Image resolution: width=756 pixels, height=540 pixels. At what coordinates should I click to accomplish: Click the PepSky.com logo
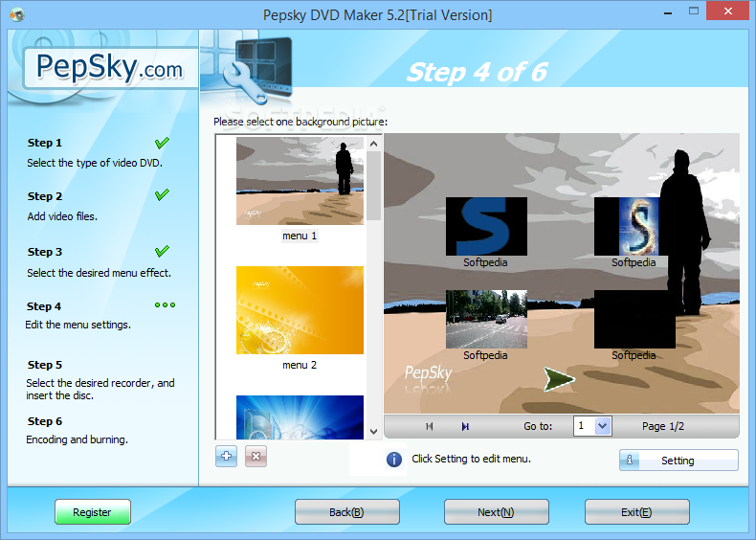110,67
